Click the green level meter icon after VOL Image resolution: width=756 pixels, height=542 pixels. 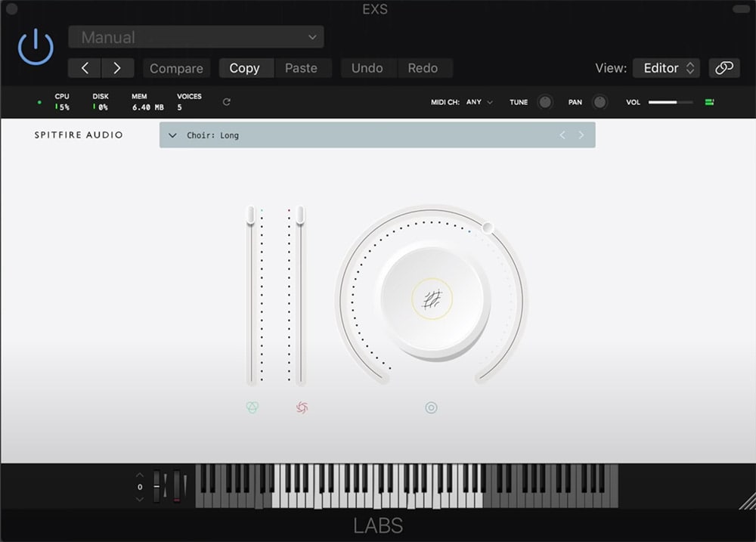coord(709,101)
